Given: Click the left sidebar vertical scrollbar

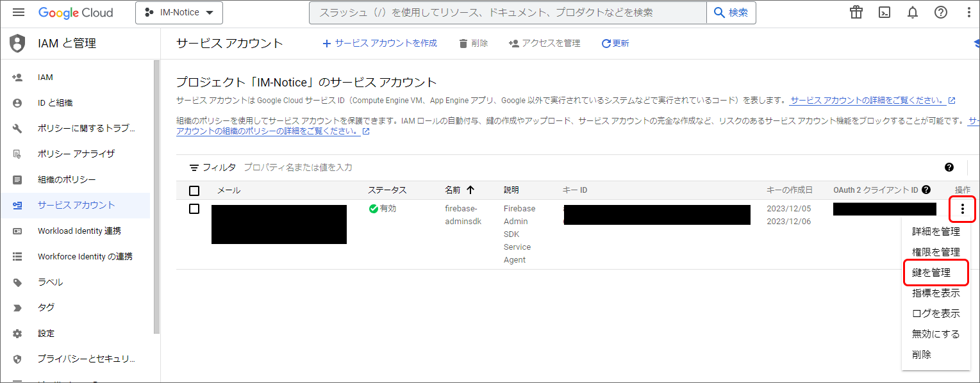Looking at the screenshot, I should [x=156, y=192].
